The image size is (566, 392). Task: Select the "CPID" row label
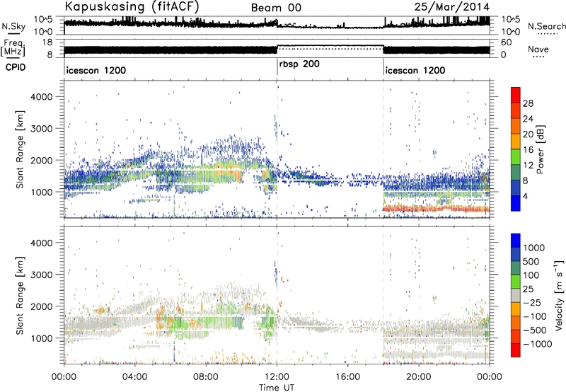click(x=16, y=67)
